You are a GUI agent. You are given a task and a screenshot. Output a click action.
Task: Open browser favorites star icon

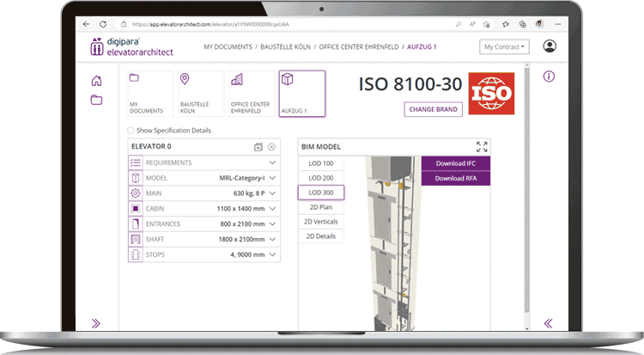506,24
